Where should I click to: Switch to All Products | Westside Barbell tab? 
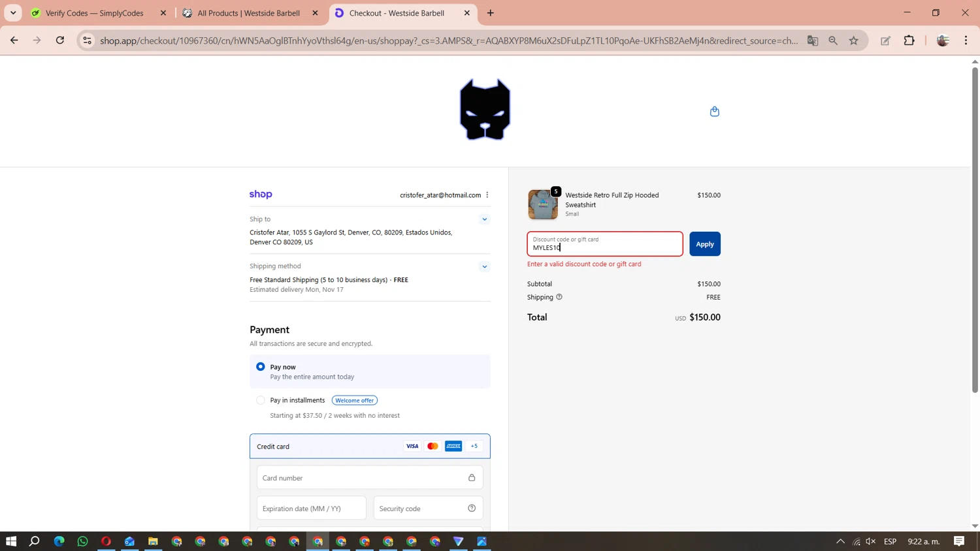[249, 13]
